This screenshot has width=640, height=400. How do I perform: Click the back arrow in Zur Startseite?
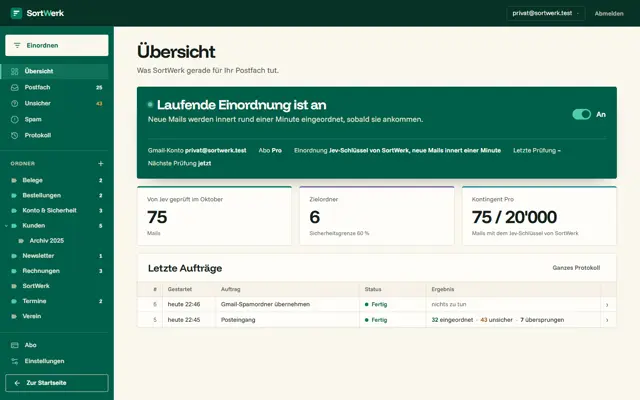pos(17,383)
